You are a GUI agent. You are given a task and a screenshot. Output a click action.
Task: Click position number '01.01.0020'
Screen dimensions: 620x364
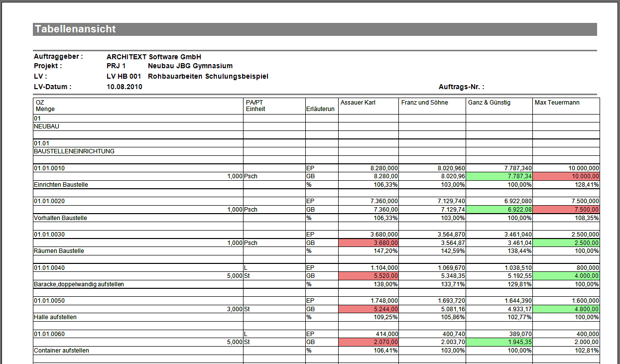[49, 202]
